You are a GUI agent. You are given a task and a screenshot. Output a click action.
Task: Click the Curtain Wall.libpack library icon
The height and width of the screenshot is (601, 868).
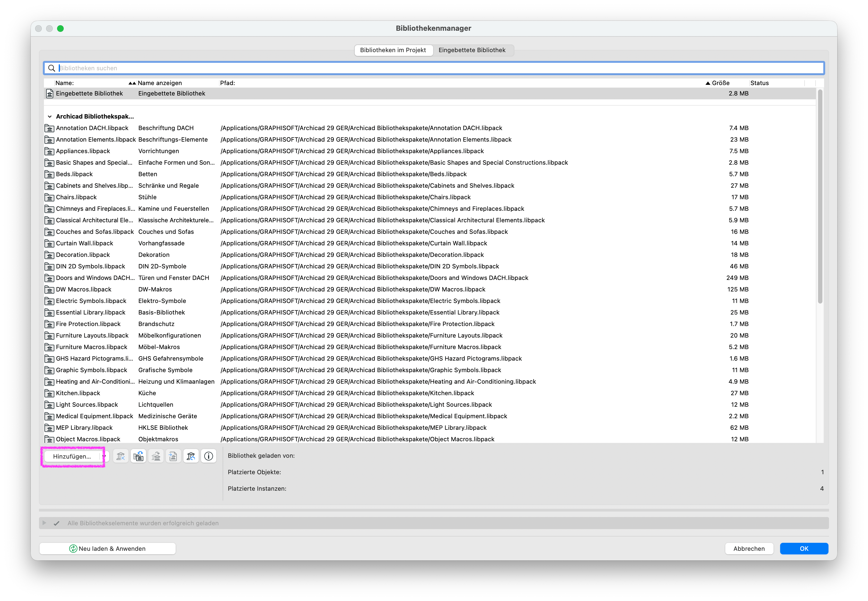pos(49,243)
